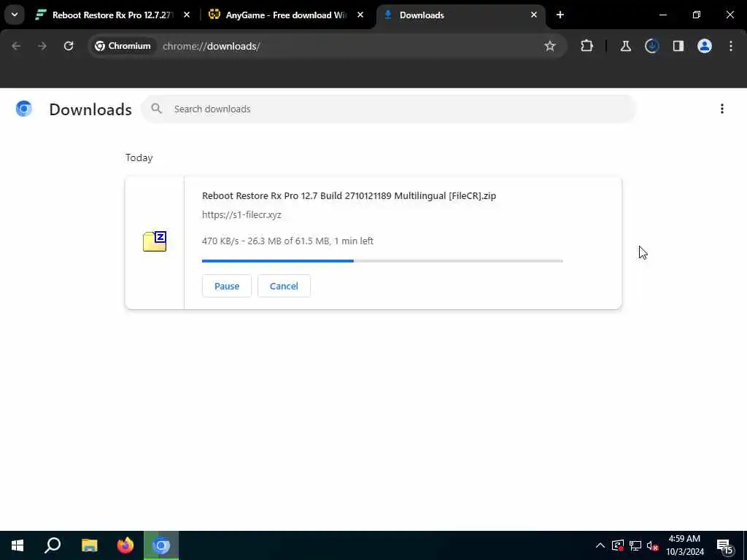Open the Windows Start menu
747x560 pixels.
(x=18, y=545)
